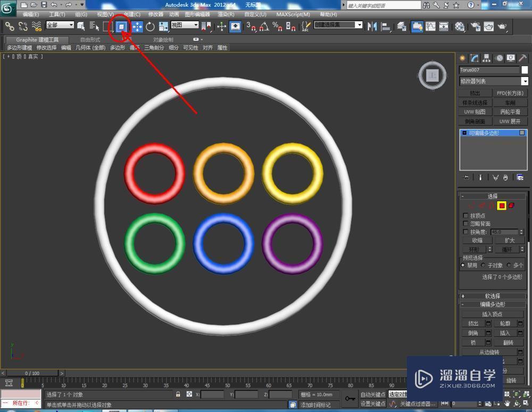
Task: Open Select by Name dialog
Action: click(x=94, y=27)
